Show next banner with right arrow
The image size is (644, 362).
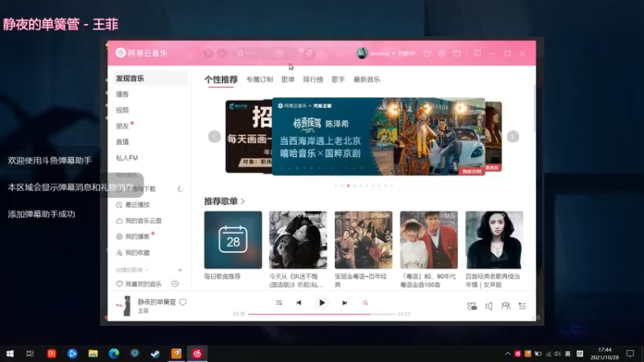(513, 137)
